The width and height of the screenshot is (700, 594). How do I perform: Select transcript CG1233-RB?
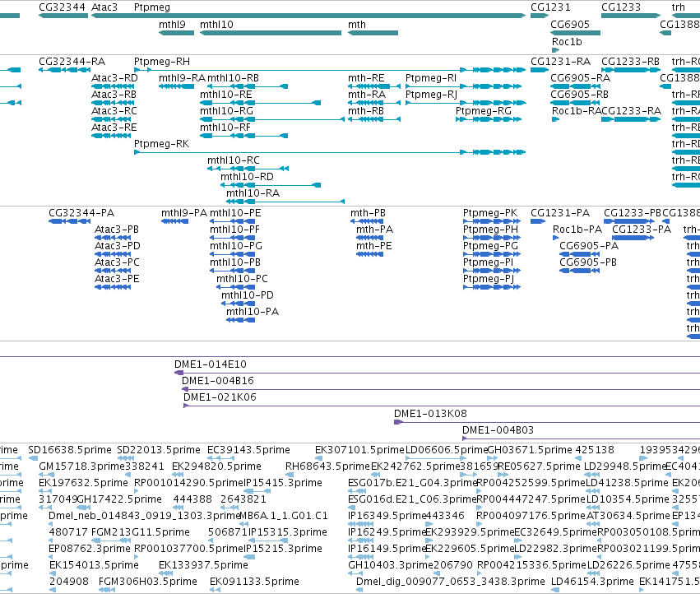point(630,62)
